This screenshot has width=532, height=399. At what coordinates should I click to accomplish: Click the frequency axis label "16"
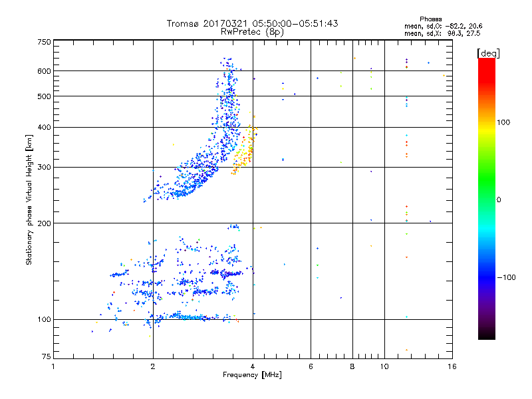pos(452,366)
